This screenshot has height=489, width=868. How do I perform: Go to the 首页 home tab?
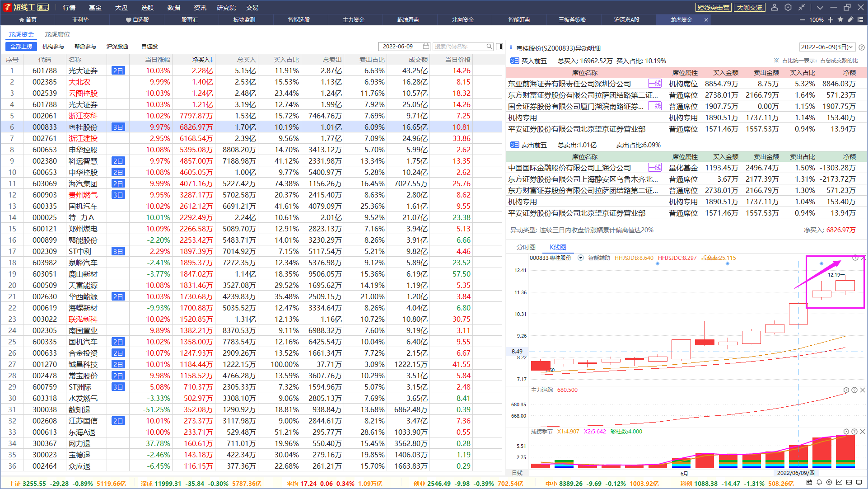28,20
